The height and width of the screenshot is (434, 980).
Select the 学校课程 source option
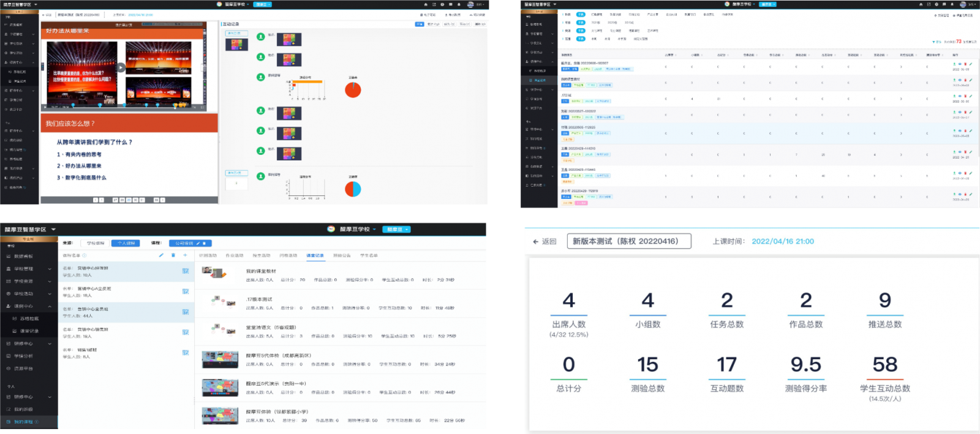tap(96, 243)
